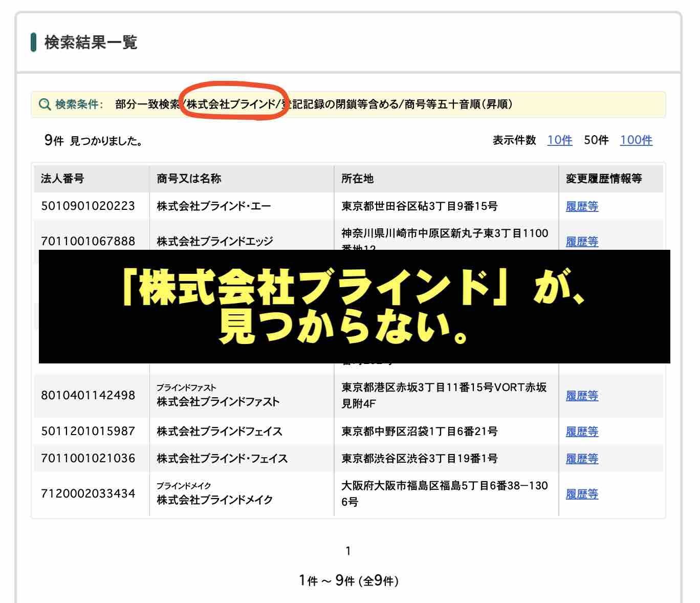The height and width of the screenshot is (603, 700).
Task: Switch display count to 10件
Action: (x=560, y=140)
